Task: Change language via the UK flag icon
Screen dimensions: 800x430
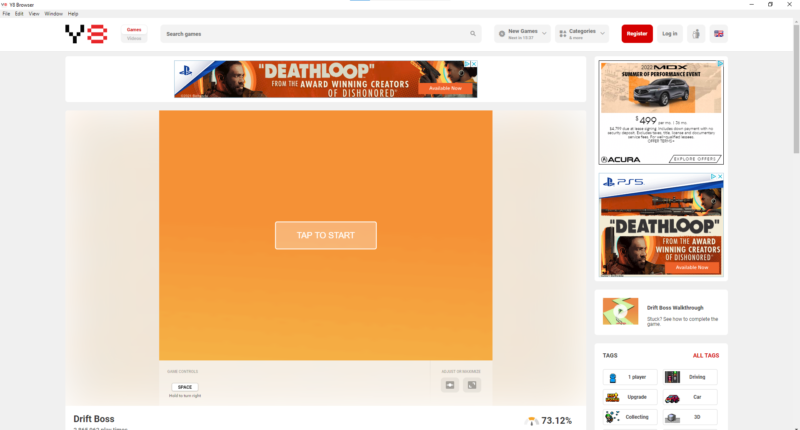Action: tap(718, 34)
